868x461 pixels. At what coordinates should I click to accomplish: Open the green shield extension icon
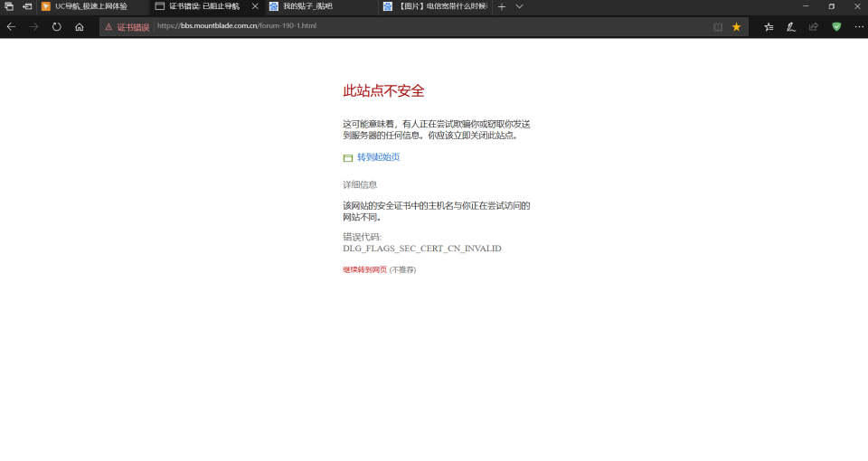coord(836,26)
